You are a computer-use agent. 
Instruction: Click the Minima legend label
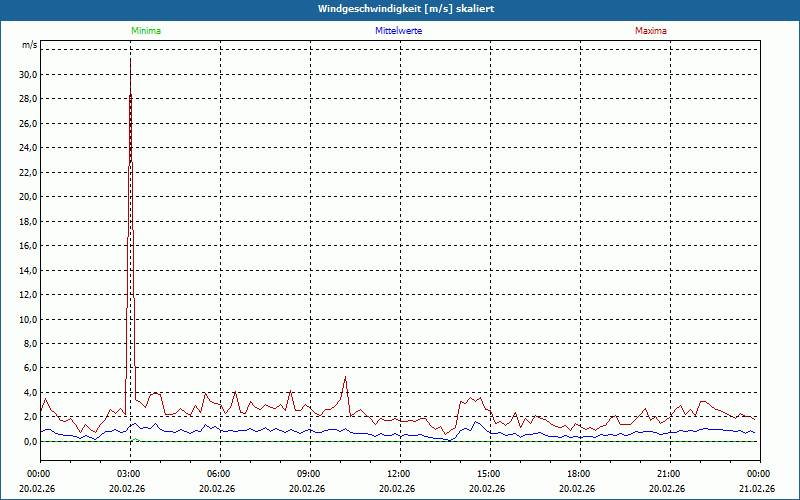(146, 31)
